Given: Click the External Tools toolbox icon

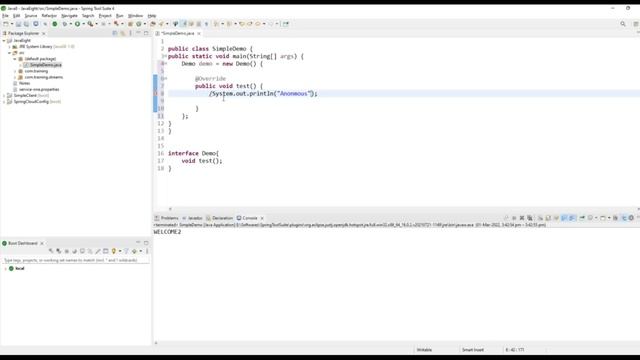Looking at the screenshot, I should coord(90,24).
